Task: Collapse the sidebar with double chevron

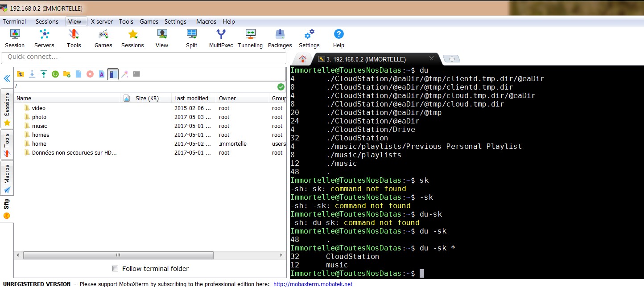Action: pyautogui.click(x=7, y=79)
